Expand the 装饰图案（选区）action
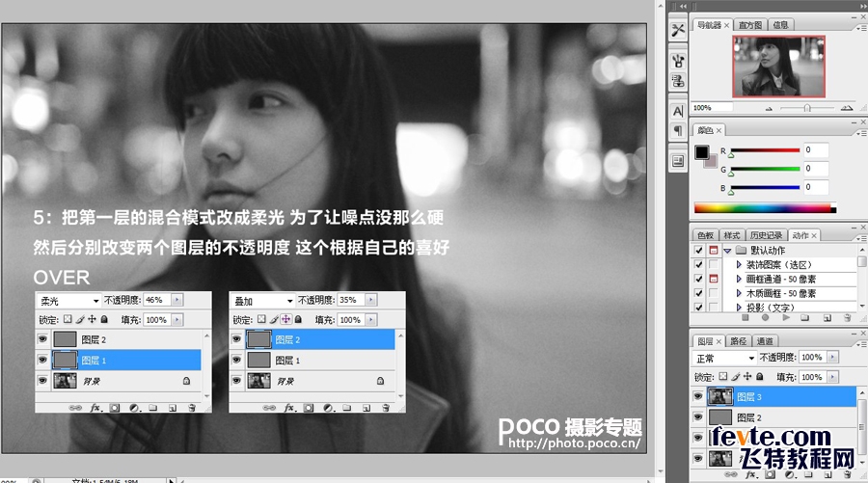The image size is (868, 483). click(x=739, y=264)
